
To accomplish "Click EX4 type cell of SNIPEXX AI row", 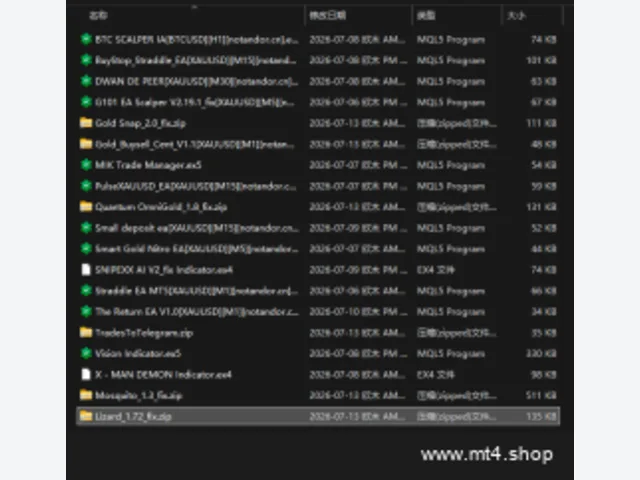I will tap(436, 270).
